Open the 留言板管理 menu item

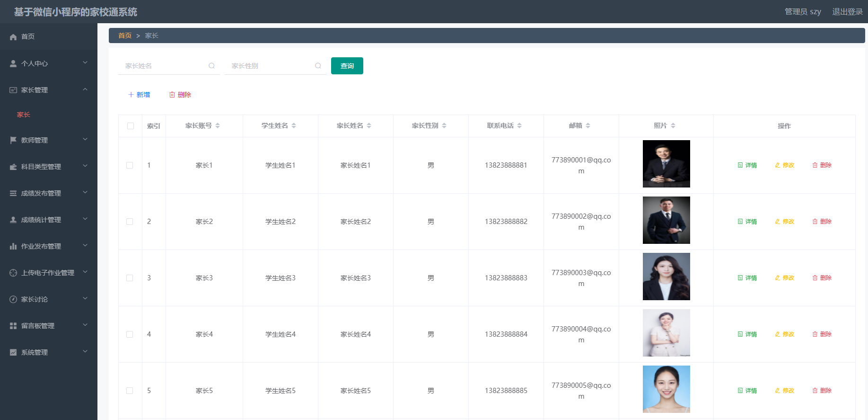(x=49, y=326)
